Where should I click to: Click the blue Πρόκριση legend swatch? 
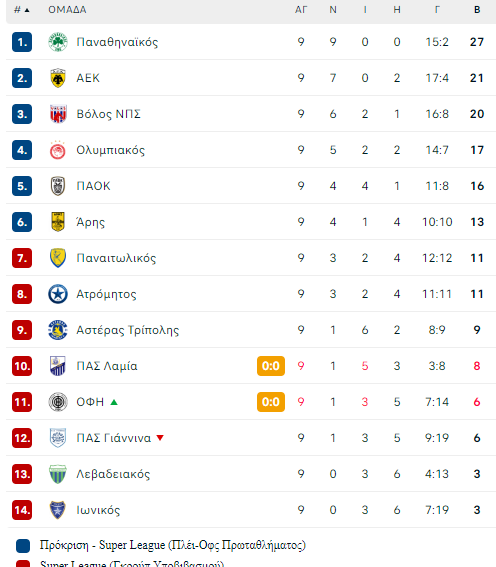coord(23,546)
